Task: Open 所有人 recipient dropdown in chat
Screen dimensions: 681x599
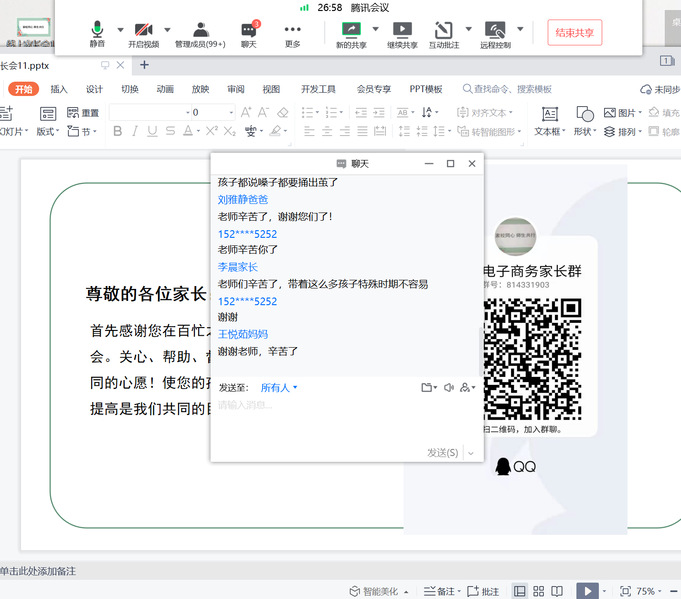Action: tap(279, 387)
